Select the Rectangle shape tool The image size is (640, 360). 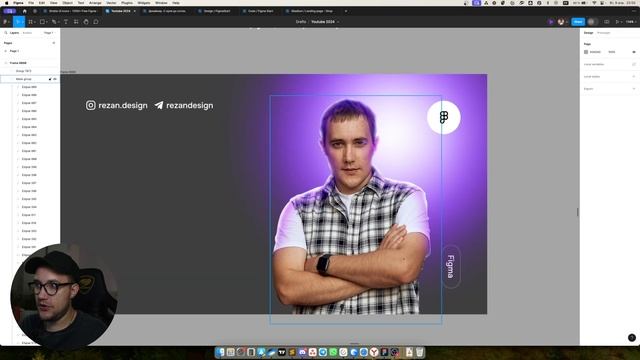pos(42,22)
